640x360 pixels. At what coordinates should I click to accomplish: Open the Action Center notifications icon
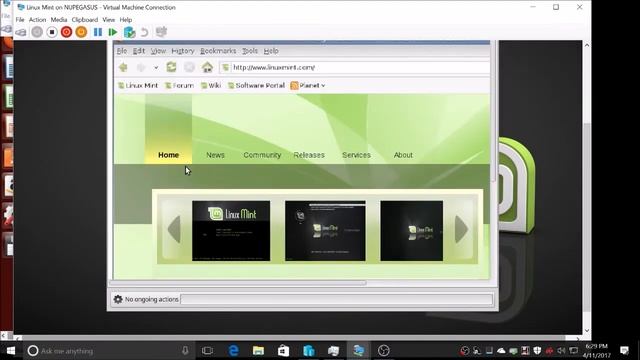624,351
